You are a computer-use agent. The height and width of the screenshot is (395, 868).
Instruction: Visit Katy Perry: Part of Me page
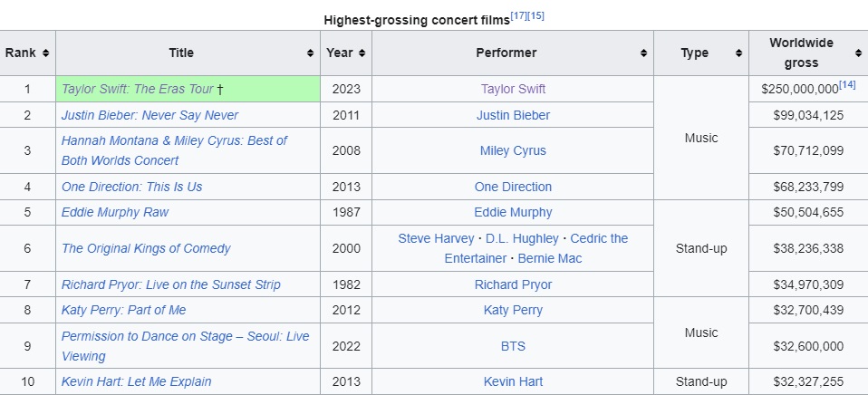(123, 310)
